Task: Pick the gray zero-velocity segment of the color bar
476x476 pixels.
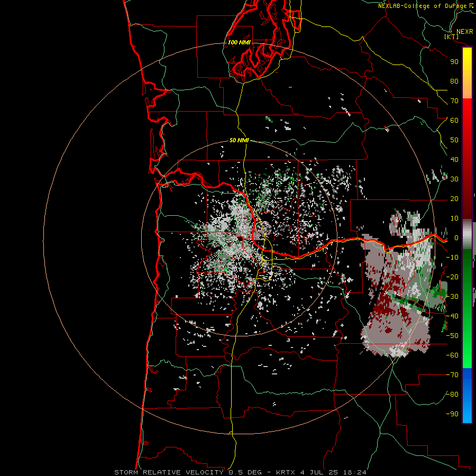Action: tap(467, 234)
